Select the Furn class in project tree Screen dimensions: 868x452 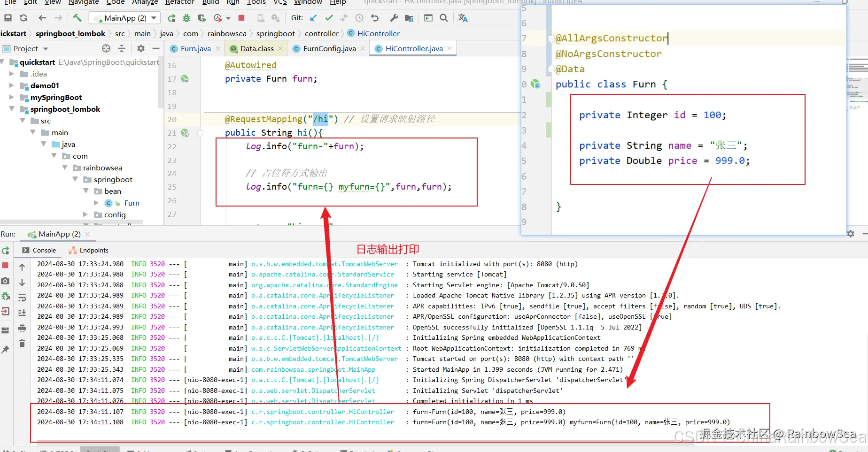(x=132, y=203)
